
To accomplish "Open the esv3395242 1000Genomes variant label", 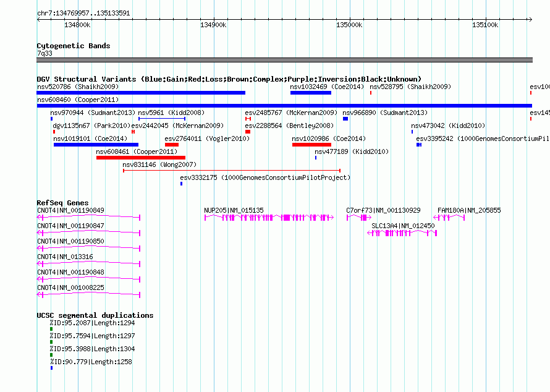I will (483, 138).
